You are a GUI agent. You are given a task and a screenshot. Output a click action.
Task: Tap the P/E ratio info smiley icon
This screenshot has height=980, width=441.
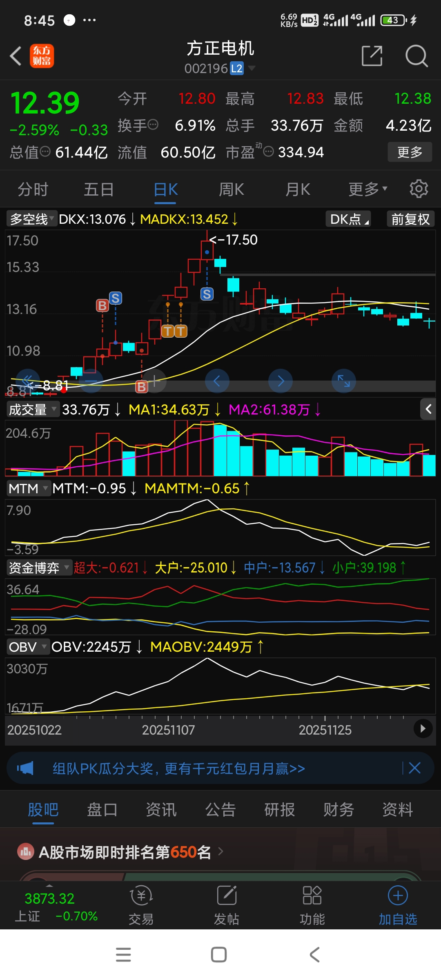[x=268, y=152]
